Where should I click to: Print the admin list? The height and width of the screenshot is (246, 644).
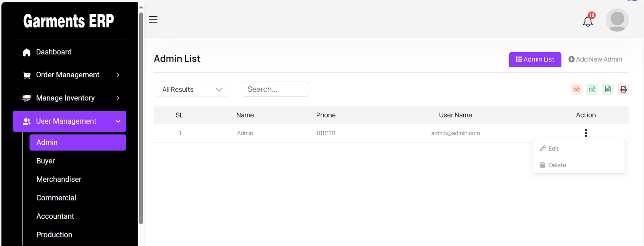click(623, 89)
